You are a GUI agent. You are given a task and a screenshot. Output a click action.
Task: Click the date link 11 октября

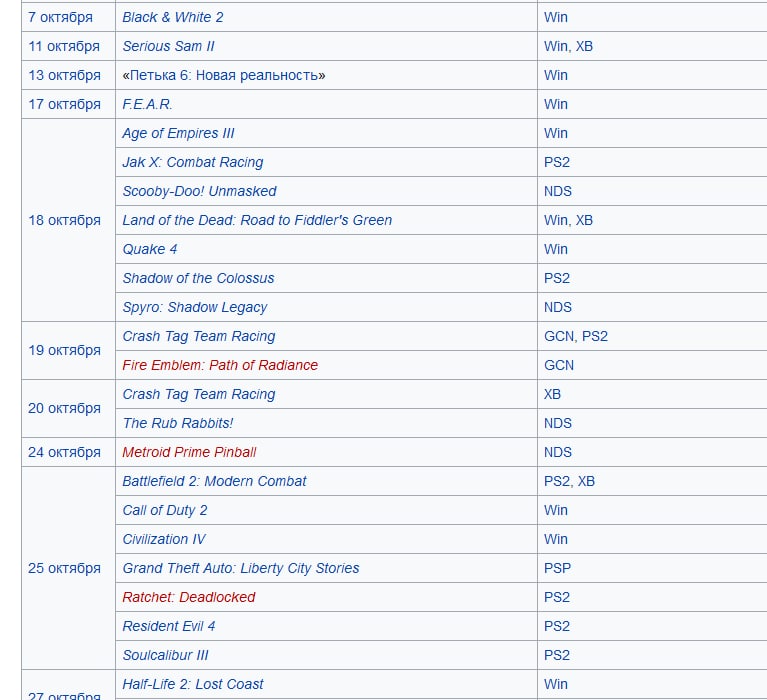tap(64, 46)
